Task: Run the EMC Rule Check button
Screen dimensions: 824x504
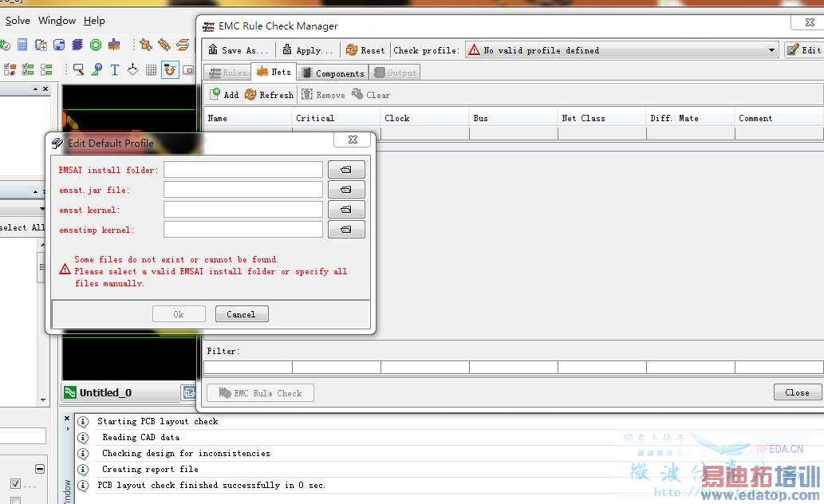Action: point(261,393)
